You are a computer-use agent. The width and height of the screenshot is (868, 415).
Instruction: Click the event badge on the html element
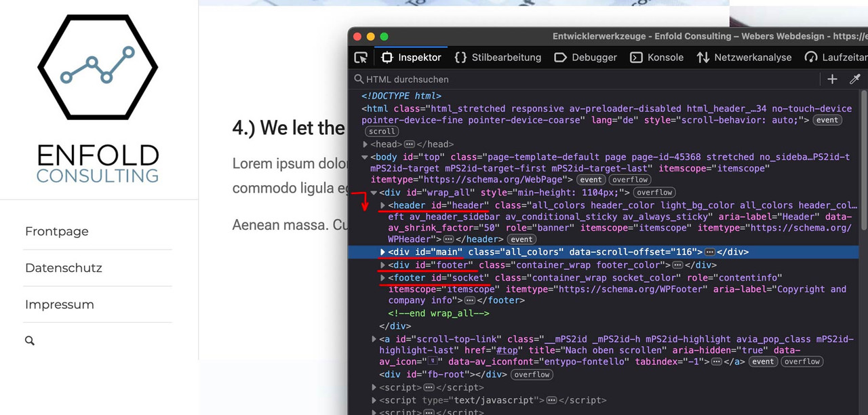click(x=827, y=120)
